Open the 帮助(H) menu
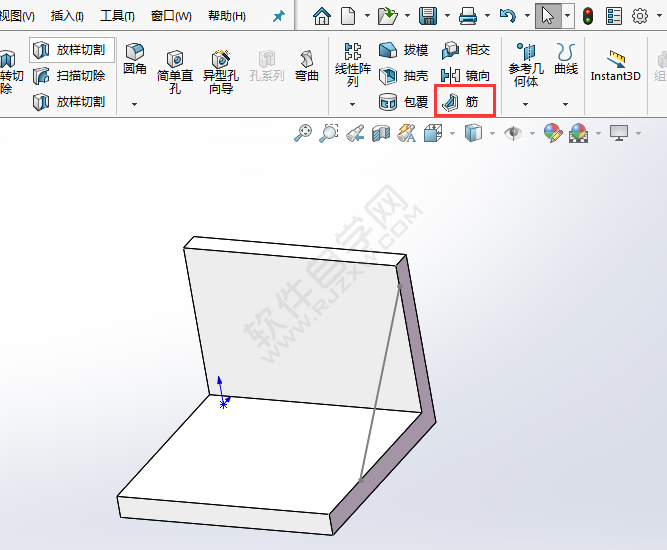 pyautogui.click(x=227, y=16)
